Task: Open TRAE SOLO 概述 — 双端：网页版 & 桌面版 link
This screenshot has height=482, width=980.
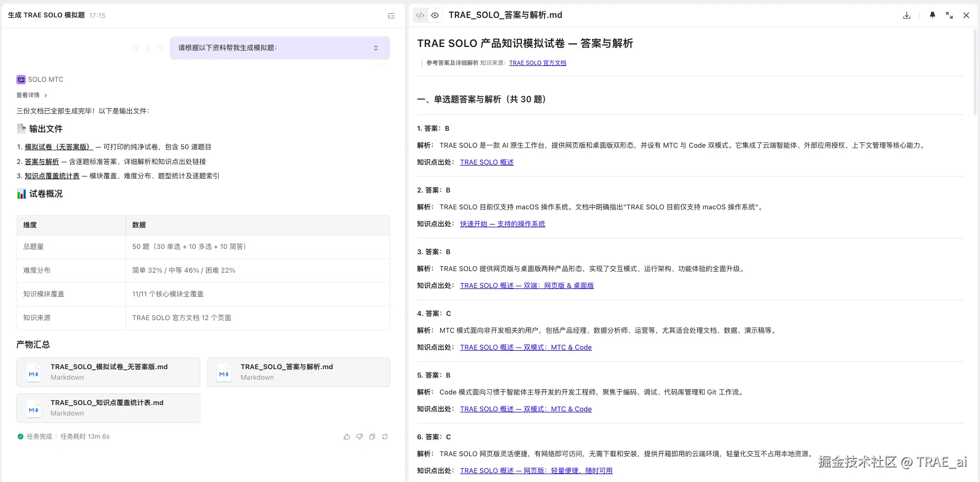Action: [527, 286]
